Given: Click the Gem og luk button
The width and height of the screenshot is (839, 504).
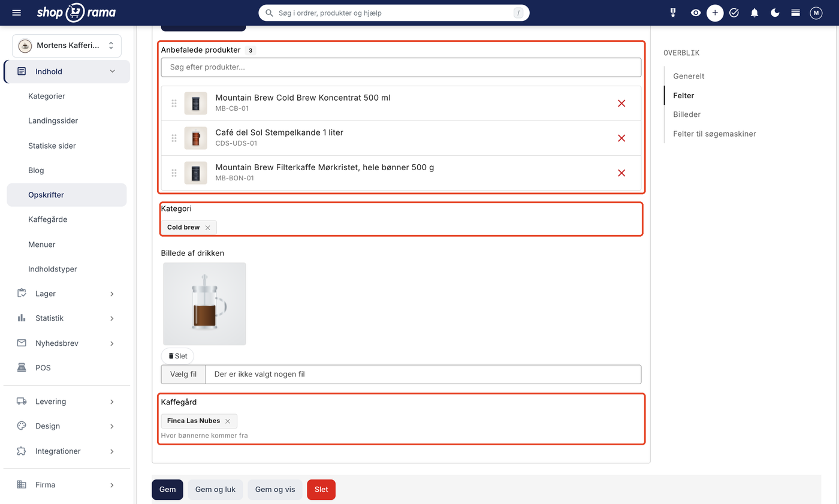Looking at the screenshot, I should coord(216,490).
